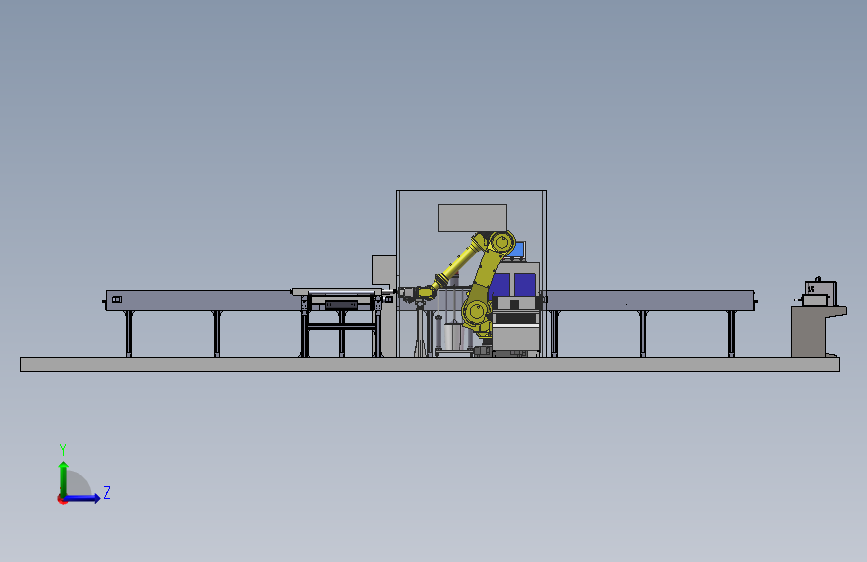867x562 pixels.
Task: Click the blue Z axis of the orientation triad
Action: 82,498
